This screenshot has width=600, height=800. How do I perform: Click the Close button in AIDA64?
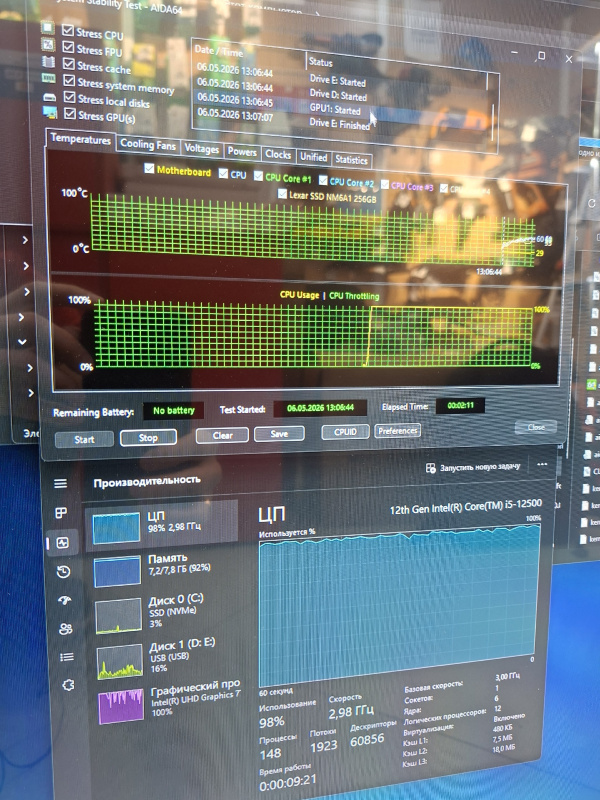tap(536, 427)
